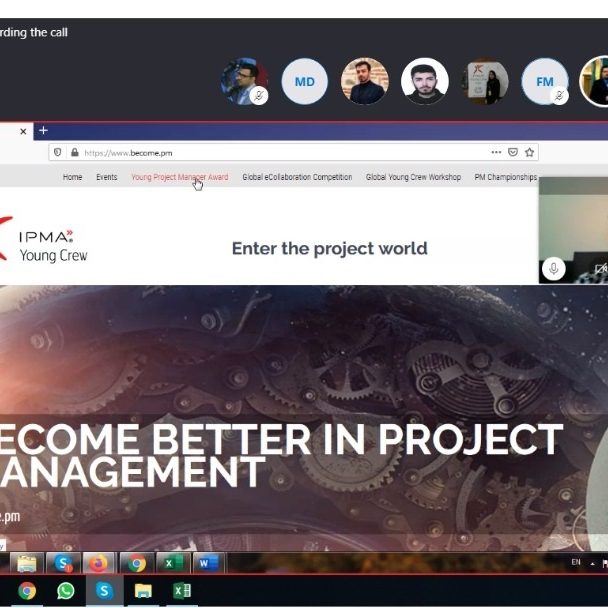608x608 pixels.
Task: Open the Events navigation link
Action: point(106,177)
